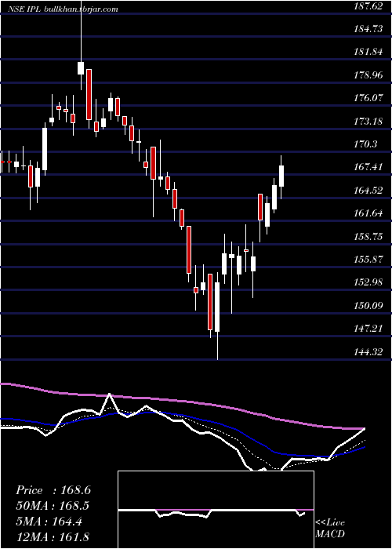Select the 173.18 axis value

pos(368,122)
